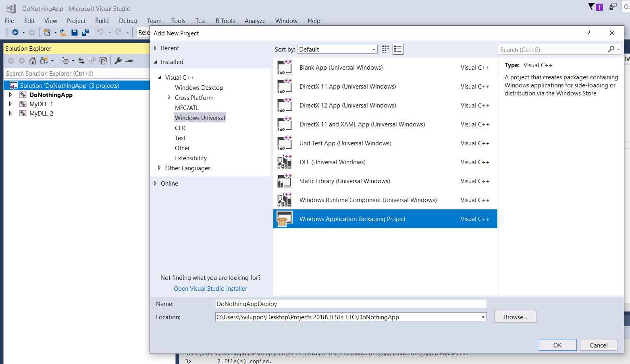Viewport: 630px width, 364px height.
Task: Select Unit Test App (Universal Windows) template
Action: click(x=385, y=143)
